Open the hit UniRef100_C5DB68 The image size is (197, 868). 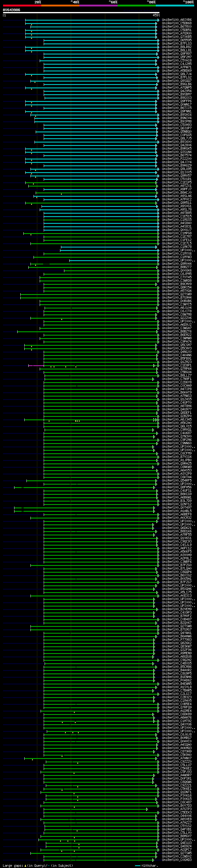[177, 23]
